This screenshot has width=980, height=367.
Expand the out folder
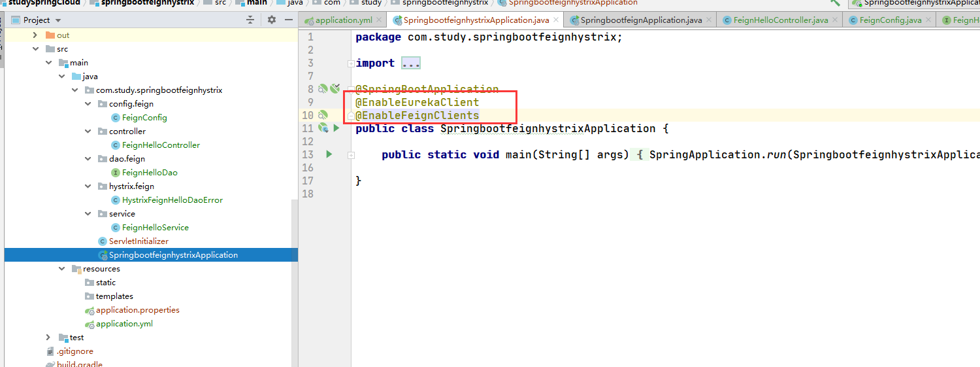point(35,35)
